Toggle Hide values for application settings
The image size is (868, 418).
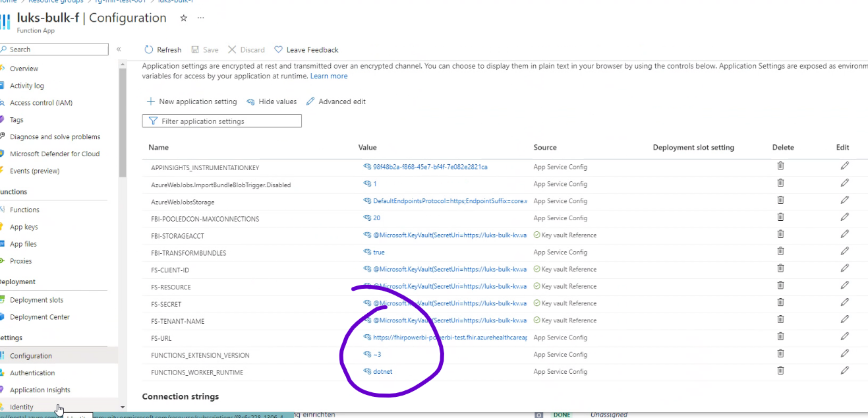272,102
